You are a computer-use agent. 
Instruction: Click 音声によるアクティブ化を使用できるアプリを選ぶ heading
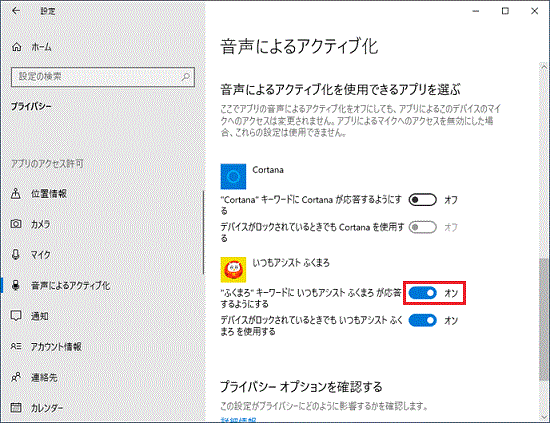[340, 90]
